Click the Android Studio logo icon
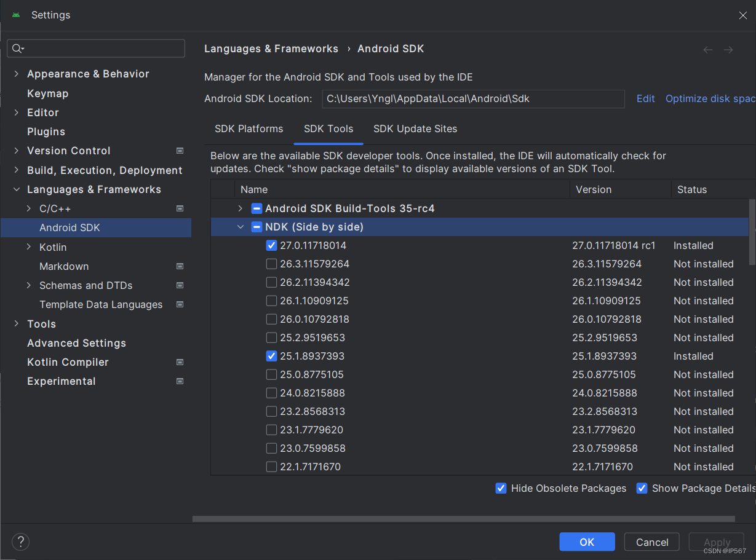This screenshot has height=560, width=756. tap(16, 15)
